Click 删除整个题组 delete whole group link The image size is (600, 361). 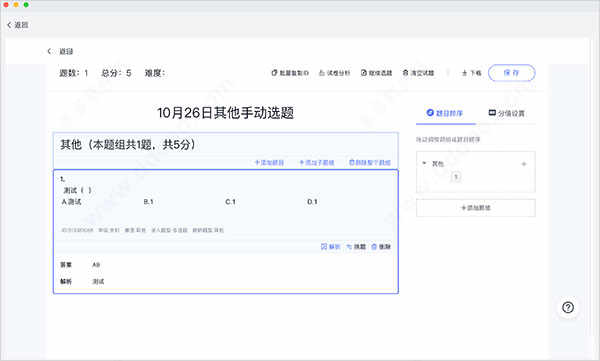(x=370, y=162)
